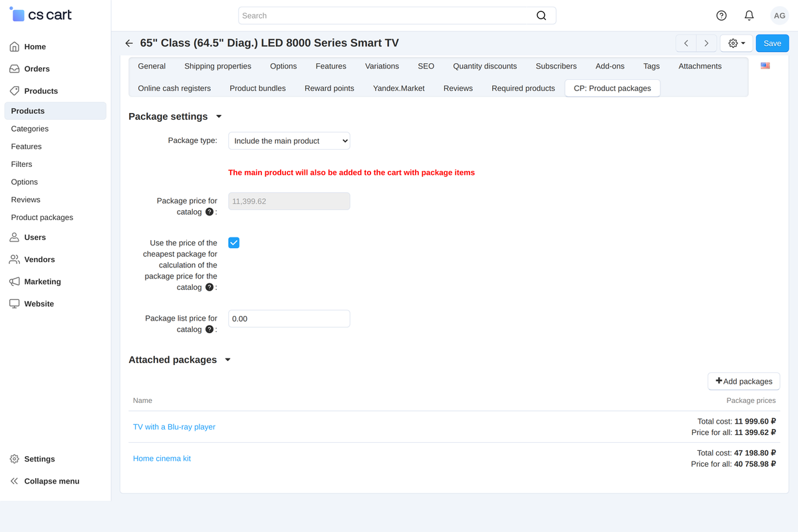Collapse the Attached packages section
Screen dimensions: 798x532
coord(227,360)
